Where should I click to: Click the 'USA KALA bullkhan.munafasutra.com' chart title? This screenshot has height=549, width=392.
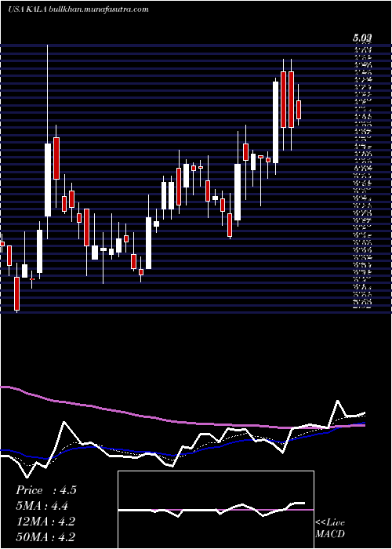click(78, 9)
